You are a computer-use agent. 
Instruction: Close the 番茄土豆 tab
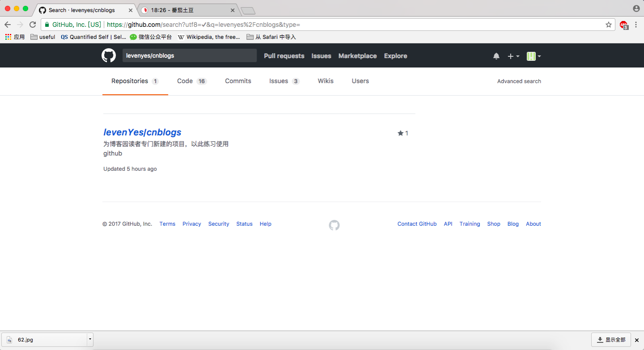(x=233, y=10)
